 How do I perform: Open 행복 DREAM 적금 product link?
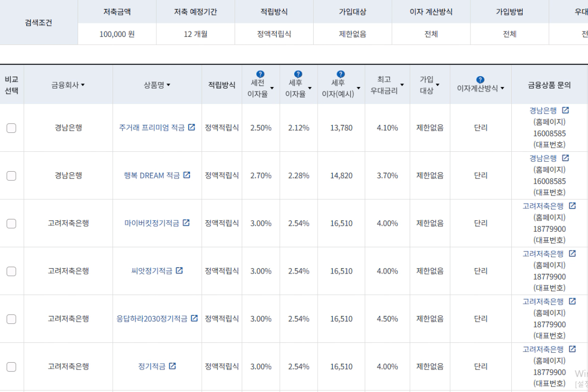[152, 176]
